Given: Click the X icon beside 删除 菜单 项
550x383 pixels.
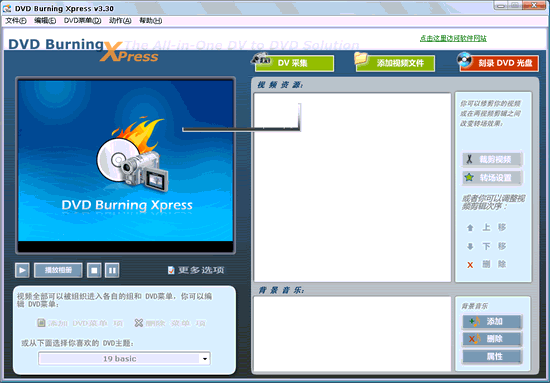Looking at the screenshot, I should (x=139, y=323).
